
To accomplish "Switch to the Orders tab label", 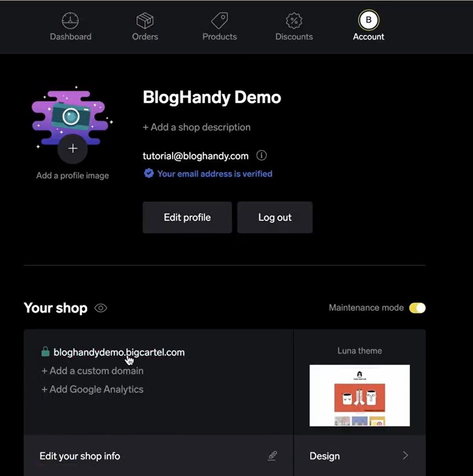I will pos(145,37).
